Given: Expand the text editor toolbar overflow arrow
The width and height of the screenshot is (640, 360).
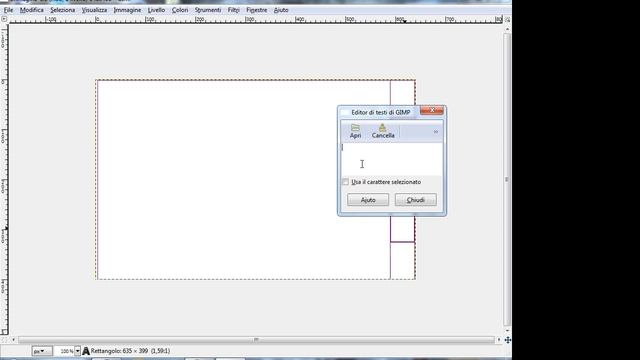Looking at the screenshot, I should (436, 131).
